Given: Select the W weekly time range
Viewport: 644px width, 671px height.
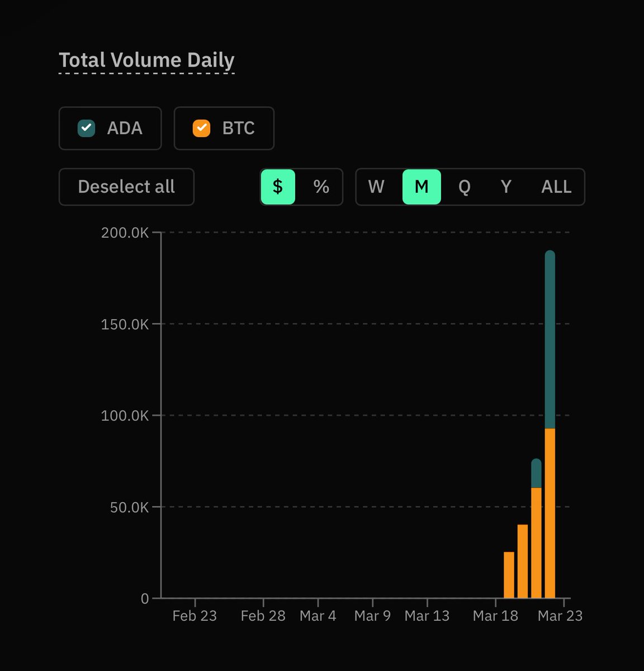Looking at the screenshot, I should (377, 187).
